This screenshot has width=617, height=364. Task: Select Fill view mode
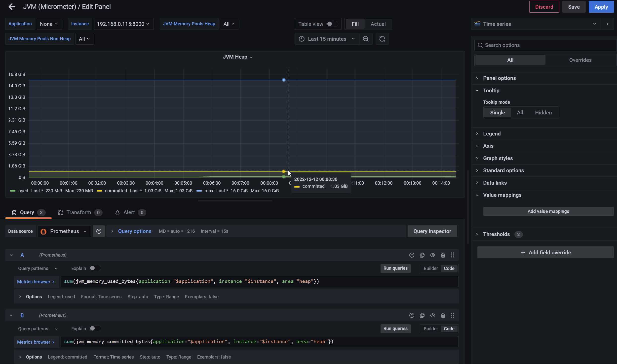pyautogui.click(x=355, y=24)
